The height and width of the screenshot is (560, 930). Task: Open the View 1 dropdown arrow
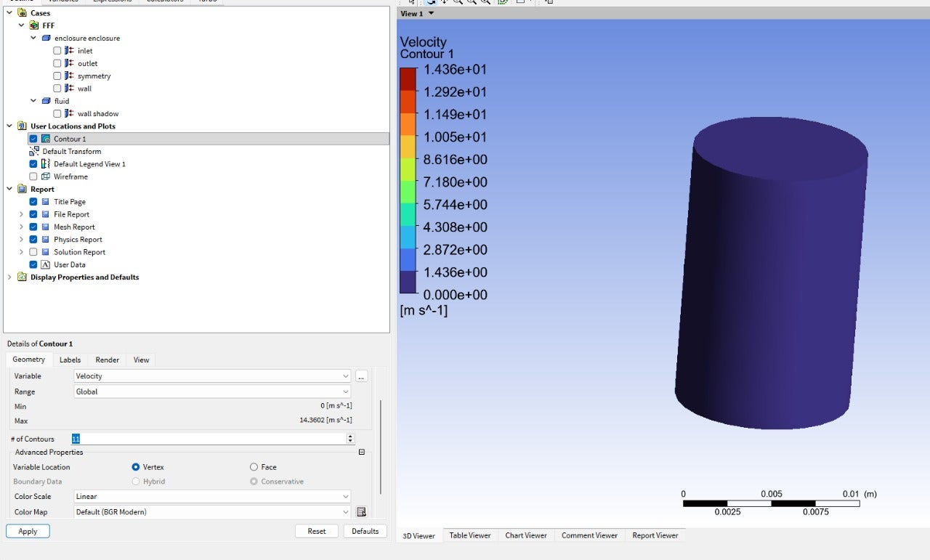(x=431, y=14)
